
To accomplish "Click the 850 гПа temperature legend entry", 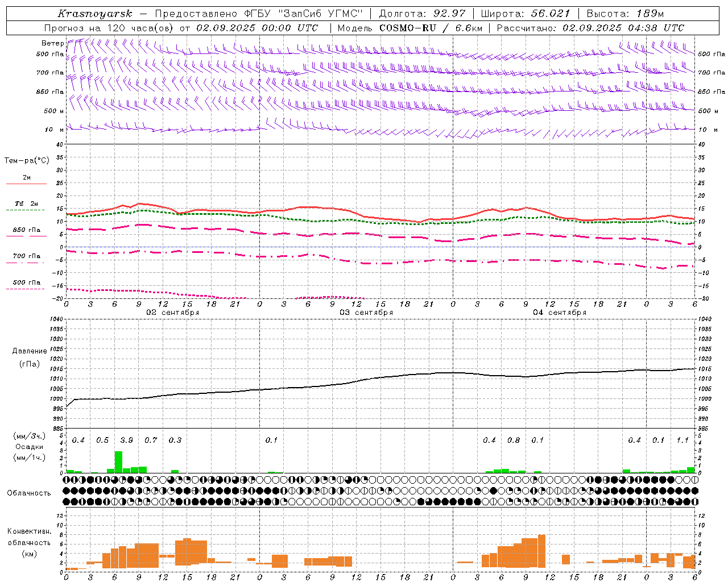I will point(26,230).
